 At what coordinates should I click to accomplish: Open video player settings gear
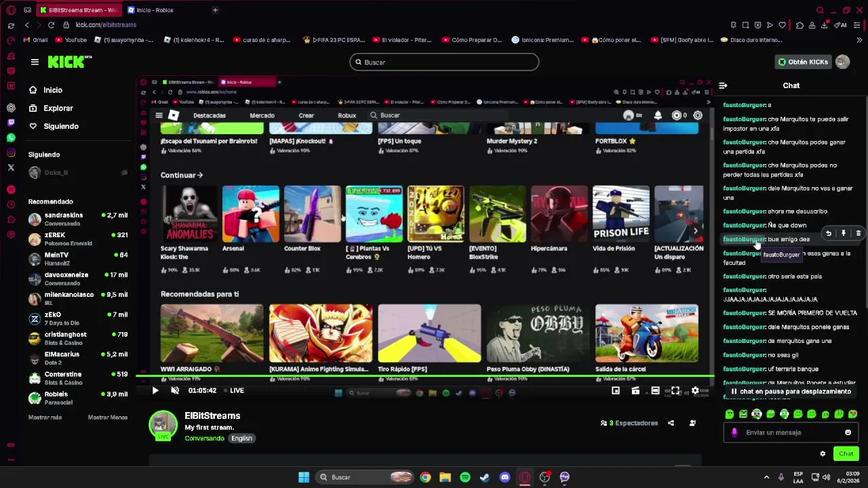pyautogui.click(x=695, y=391)
